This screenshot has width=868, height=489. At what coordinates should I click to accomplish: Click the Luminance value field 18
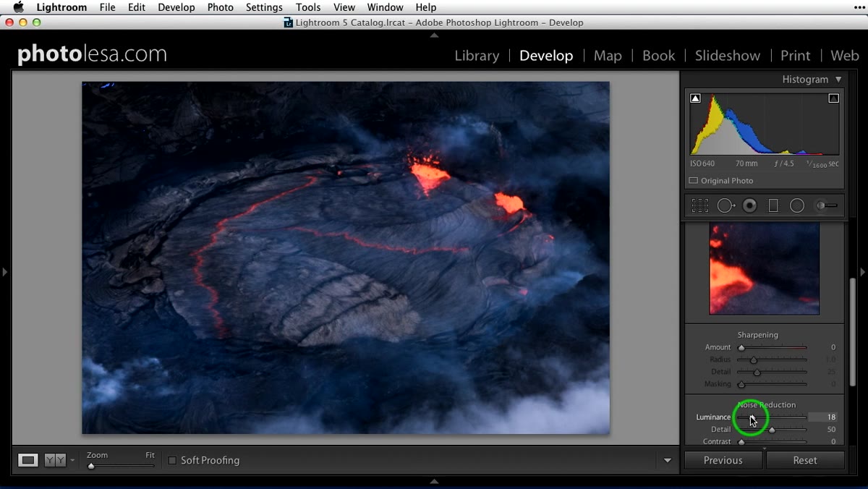coord(823,417)
